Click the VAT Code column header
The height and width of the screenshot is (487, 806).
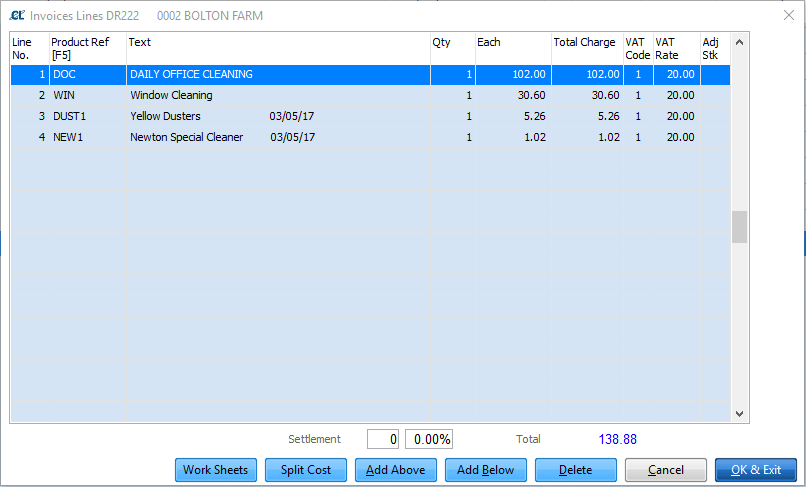pos(638,48)
